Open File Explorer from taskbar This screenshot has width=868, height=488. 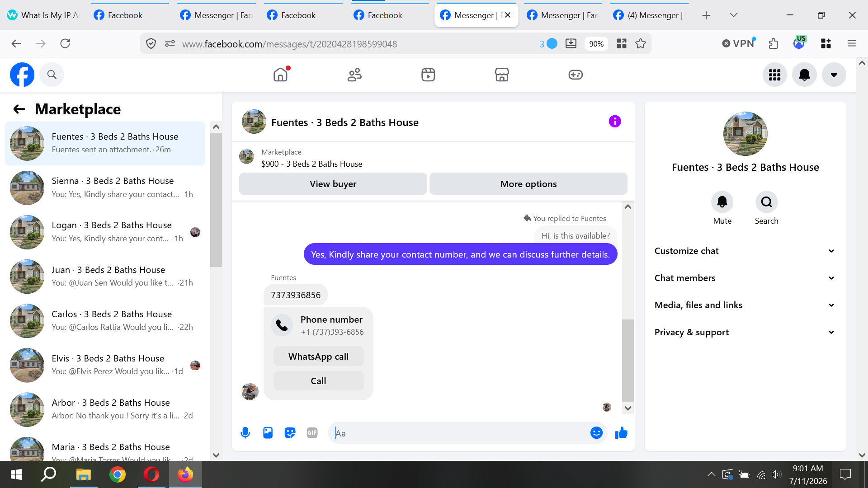84,474
